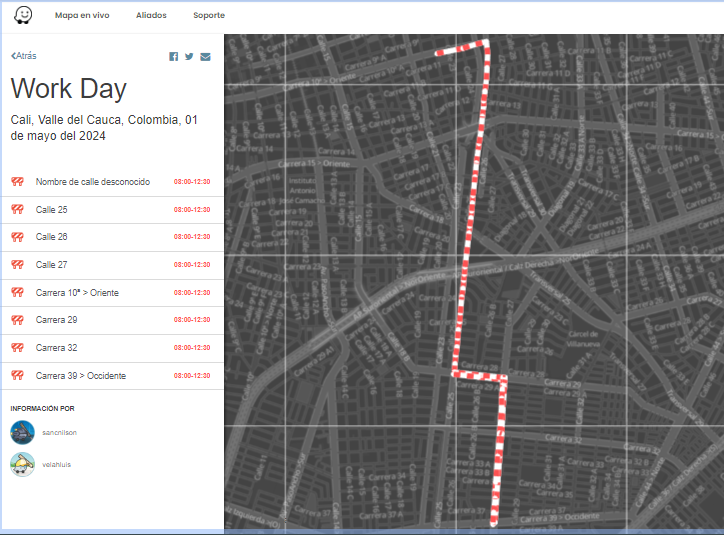Go back using the Atrás link

(x=24, y=56)
